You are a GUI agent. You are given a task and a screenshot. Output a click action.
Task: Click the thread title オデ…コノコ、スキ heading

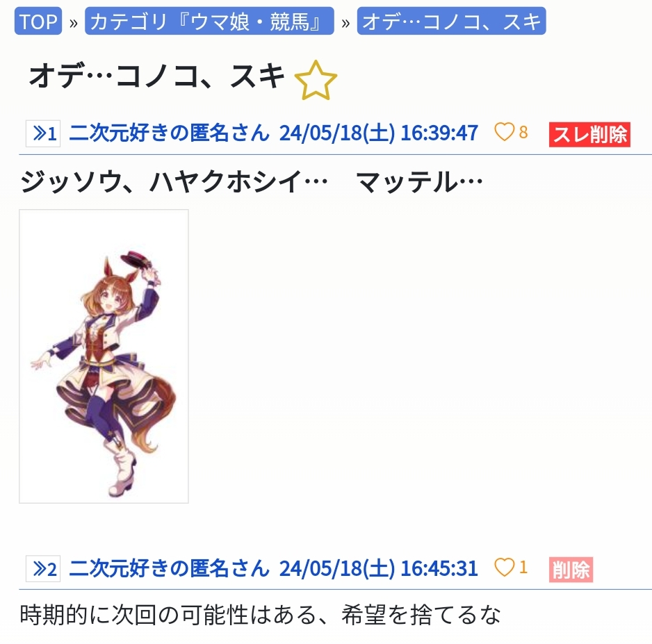[x=157, y=76]
